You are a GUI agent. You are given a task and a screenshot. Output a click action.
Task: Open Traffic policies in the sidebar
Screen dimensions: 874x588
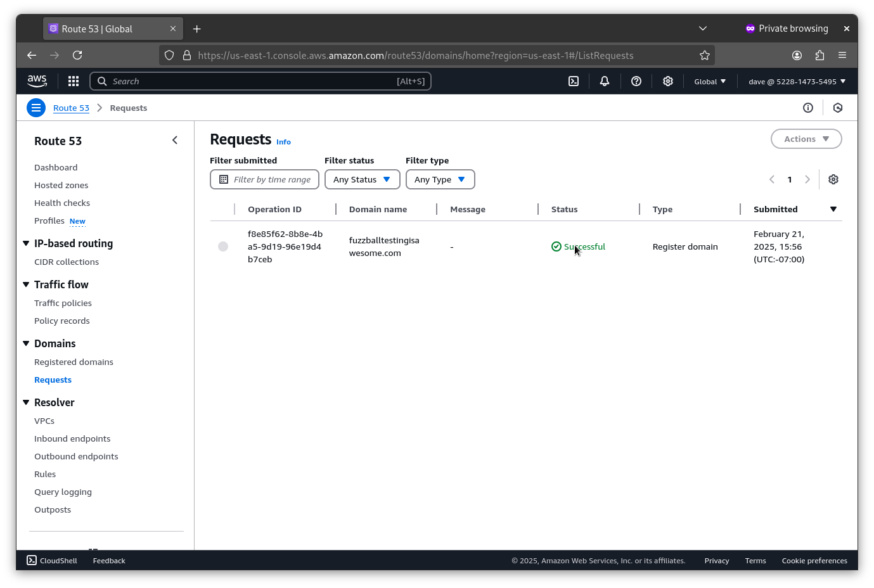tap(63, 303)
